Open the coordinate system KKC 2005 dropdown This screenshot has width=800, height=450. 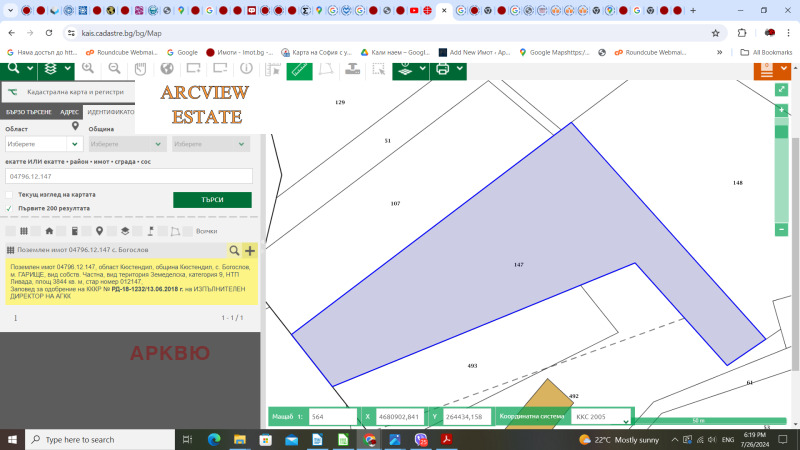[602, 416]
